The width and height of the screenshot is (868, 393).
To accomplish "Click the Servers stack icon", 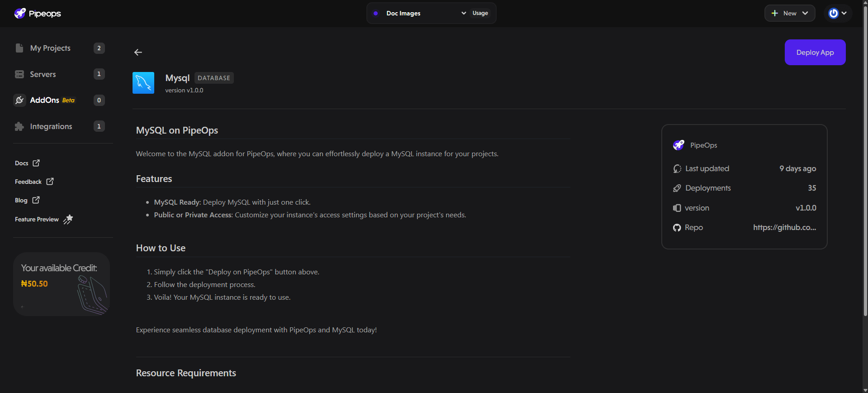I will click(x=19, y=74).
